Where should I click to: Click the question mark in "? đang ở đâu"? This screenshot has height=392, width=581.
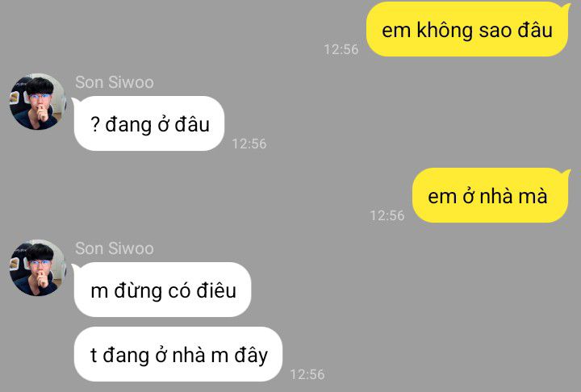(95, 124)
